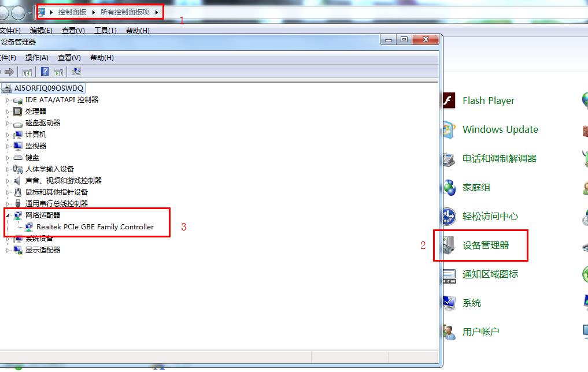
Task: Open the 用户帐户 link
Action: click(481, 332)
